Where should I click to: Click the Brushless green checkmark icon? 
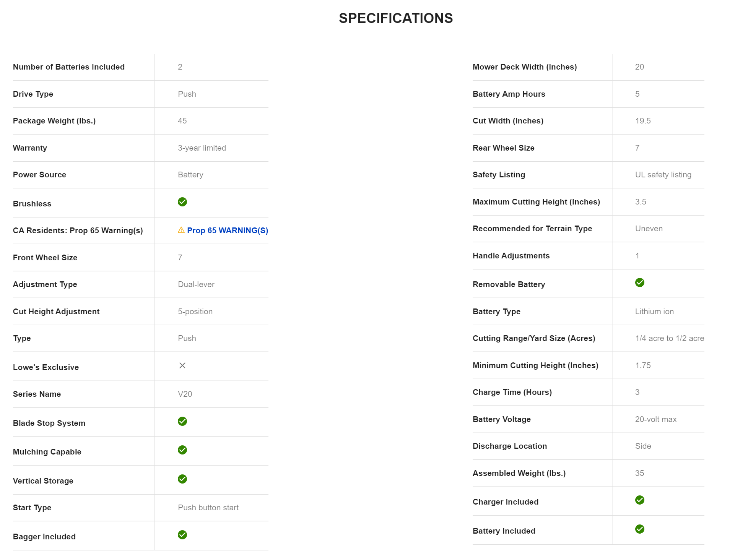click(182, 202)
